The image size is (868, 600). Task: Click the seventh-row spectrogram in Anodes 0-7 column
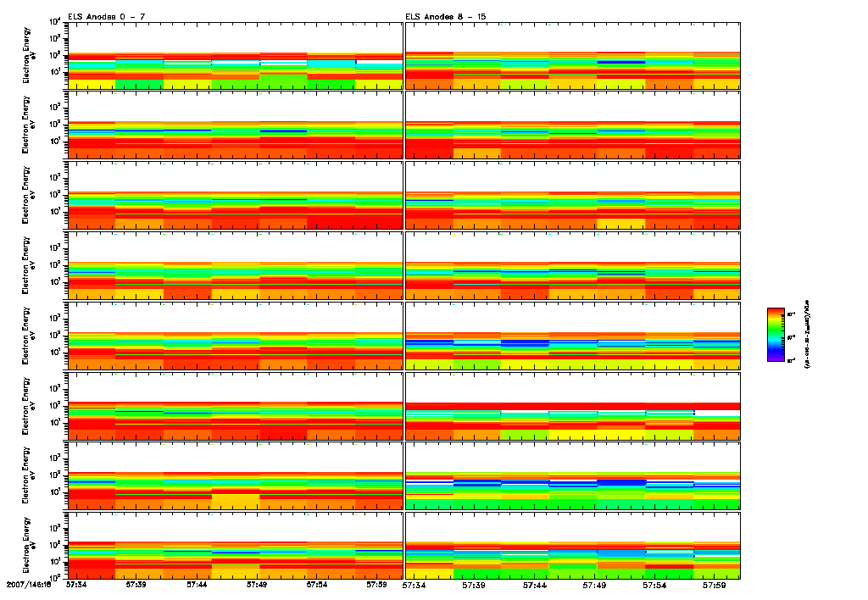click(x=236, y=475)
